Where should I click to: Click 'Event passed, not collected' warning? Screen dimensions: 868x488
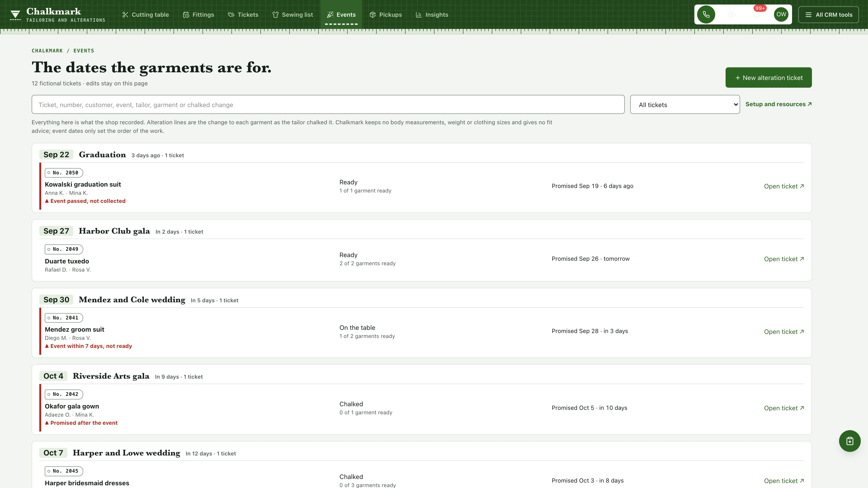pyautogui.click(x=85, y=201)
